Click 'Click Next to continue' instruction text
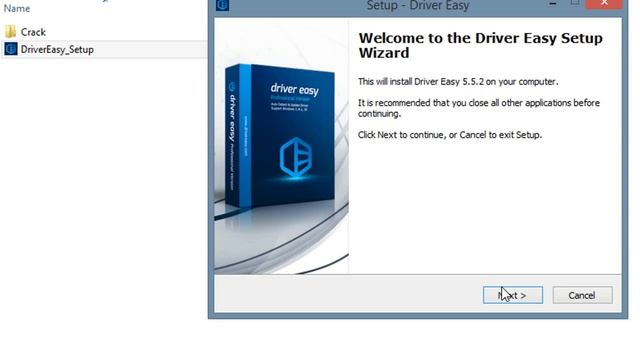Image resolution: width=640 pixels, height=360 pixels. tap(450, 135)
